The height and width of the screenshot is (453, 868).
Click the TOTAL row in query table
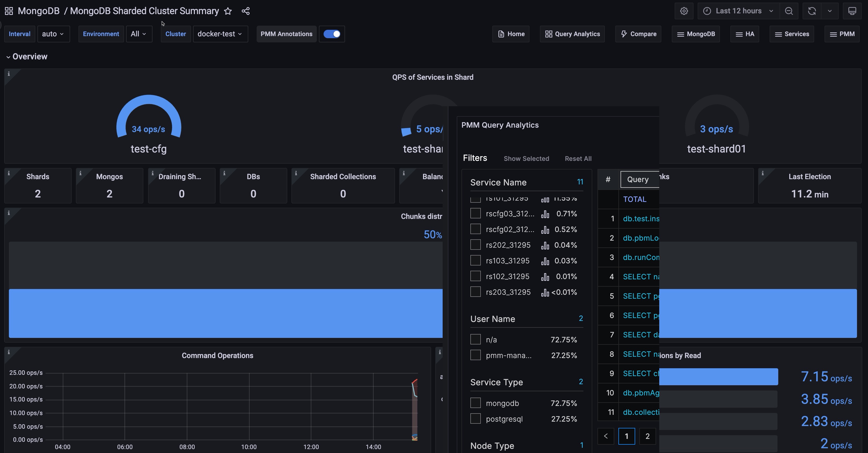pyautogui.click(x=628, y=199)
